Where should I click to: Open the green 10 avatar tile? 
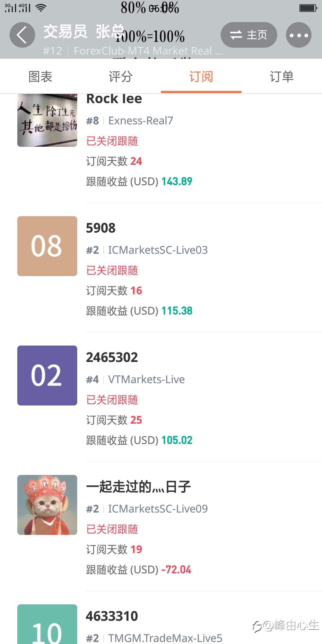coord(47,624)
